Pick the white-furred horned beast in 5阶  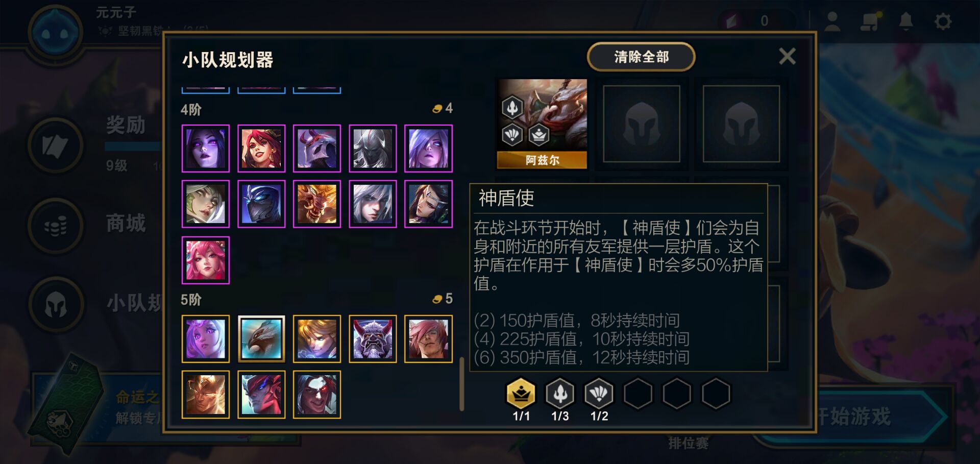(x=373, y=339)
